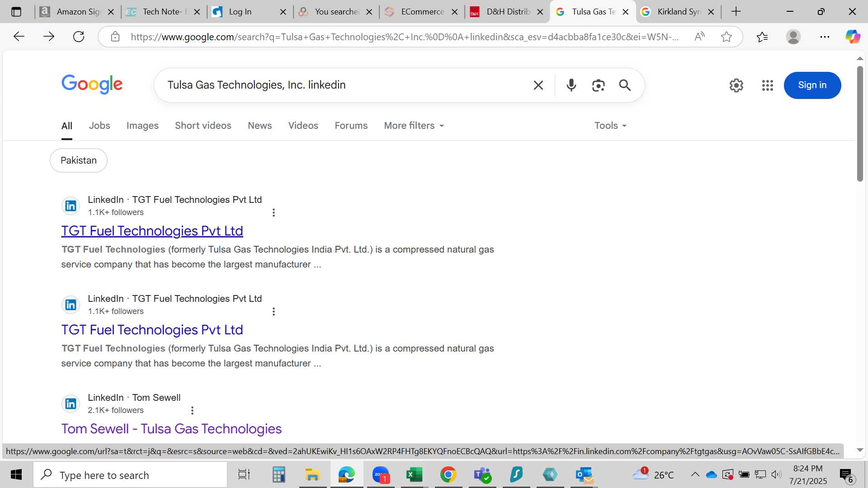Image resolution: width=868 pixels, height=488 pixels.
Task: Open Edge tab actions menu icon
Action: pos(16,12)
